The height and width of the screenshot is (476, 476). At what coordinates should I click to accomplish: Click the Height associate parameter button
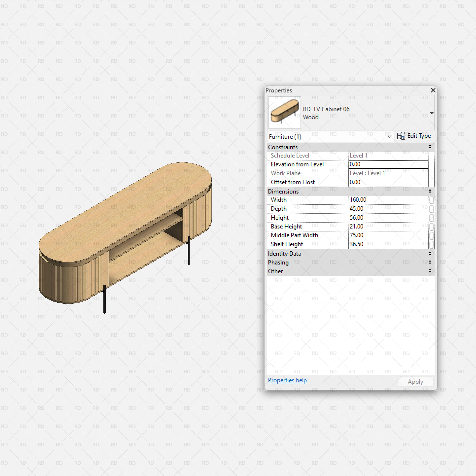point(431,218)
